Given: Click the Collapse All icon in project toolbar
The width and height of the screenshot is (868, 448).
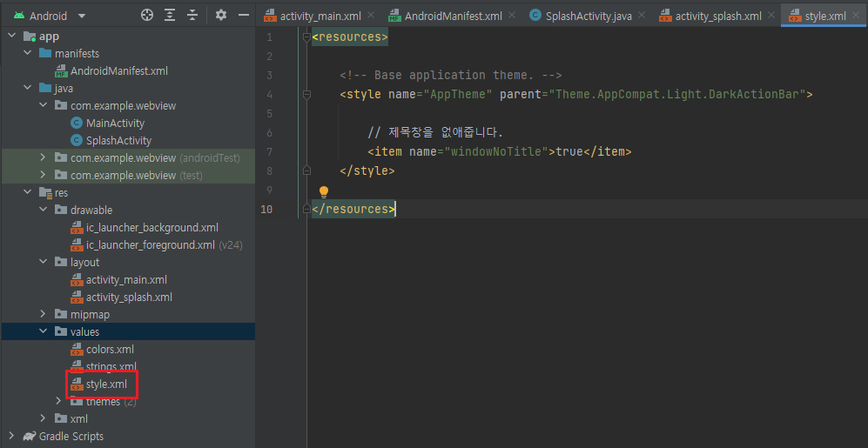Looking at the screenshot, I should coord(192,16).
